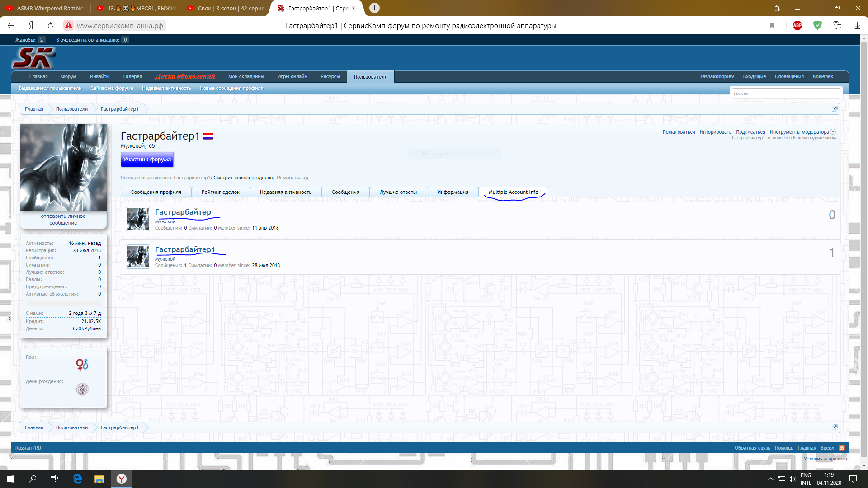
Task: Click the RSS feed icon in footer
Action: coord(842,448)
